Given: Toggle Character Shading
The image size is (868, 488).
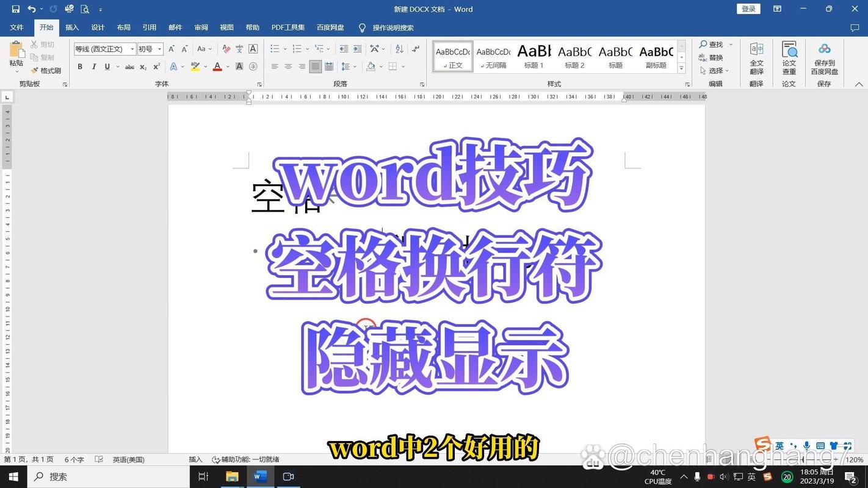Looking at the screenshot, I should coord(239,66).
